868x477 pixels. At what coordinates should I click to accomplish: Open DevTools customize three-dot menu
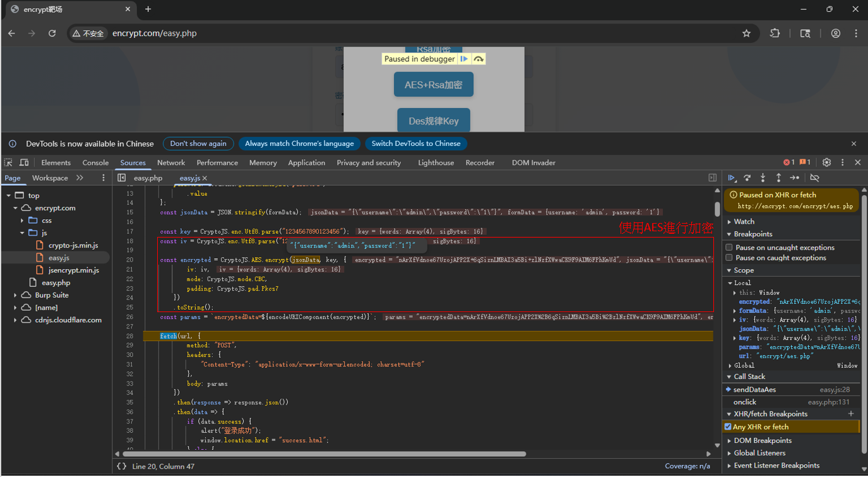point(842,162)
